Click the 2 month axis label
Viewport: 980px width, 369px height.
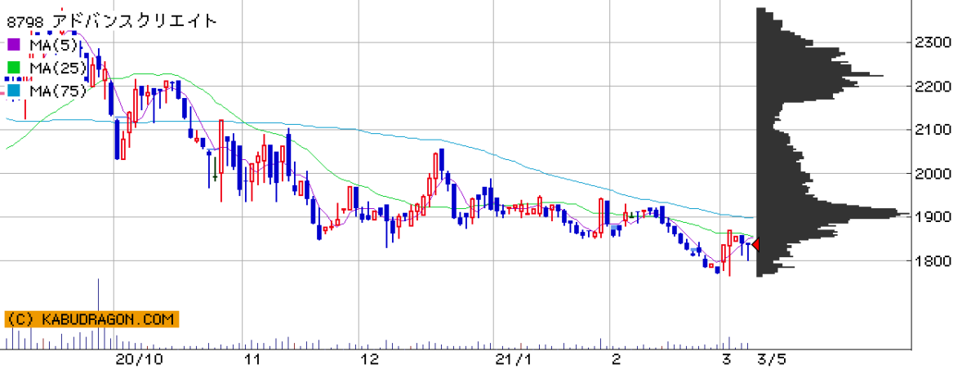tap(616, 359)
